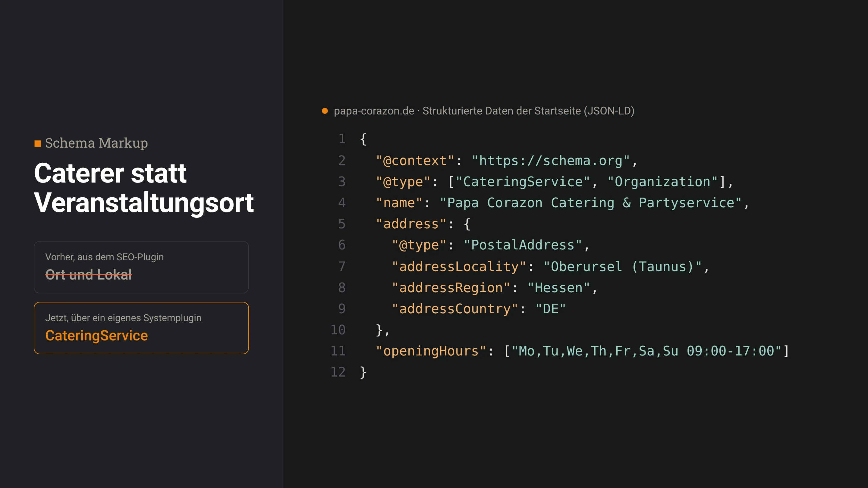
Task: Click the orange 'CateringService' label
Action: point(97,336)
